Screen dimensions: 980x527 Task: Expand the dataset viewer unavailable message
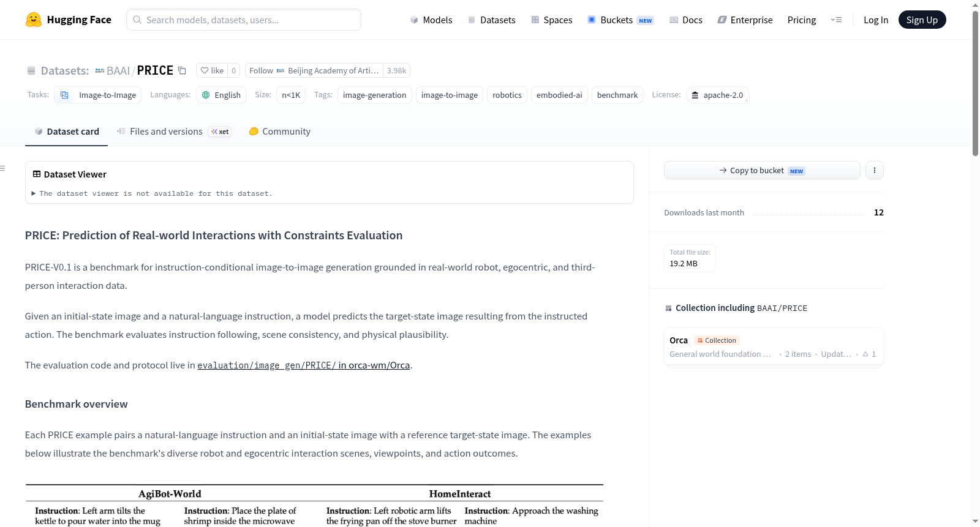click(x=152, y=193)
